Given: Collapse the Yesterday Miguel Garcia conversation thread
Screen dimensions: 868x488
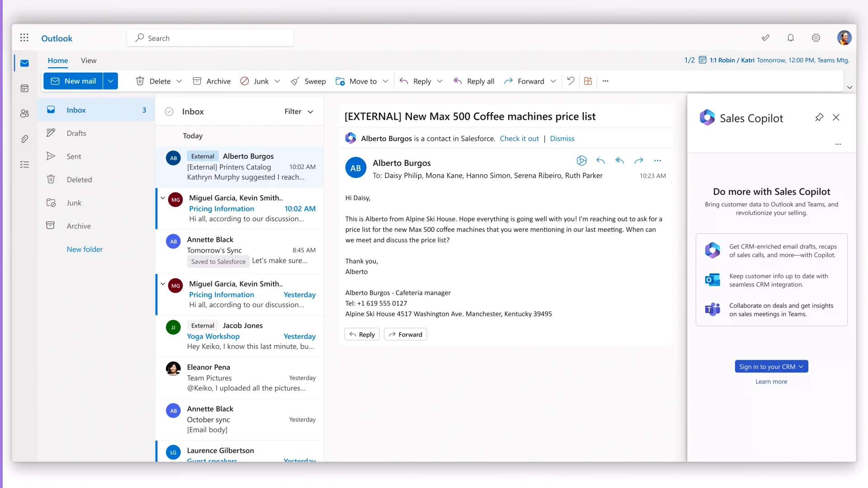Looking at the screenshot, I should pos(163,284).
